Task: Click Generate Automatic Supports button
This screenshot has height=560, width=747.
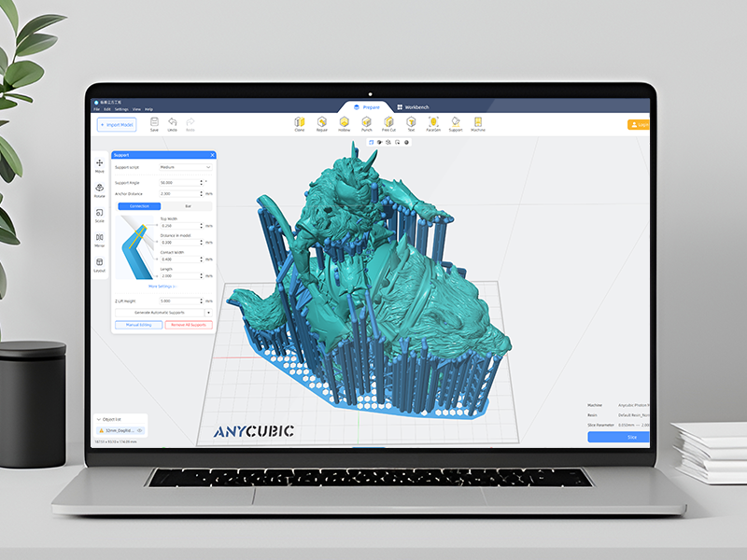Action: (x=160, y=313)
